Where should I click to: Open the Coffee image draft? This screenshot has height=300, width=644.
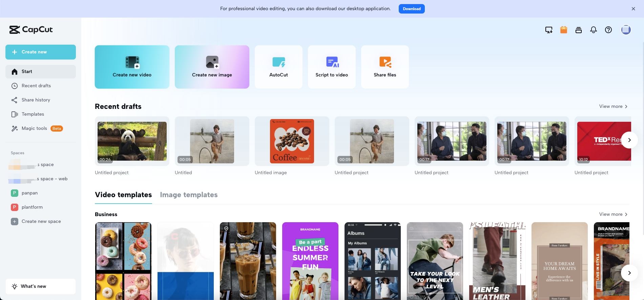tap(292, 141)
